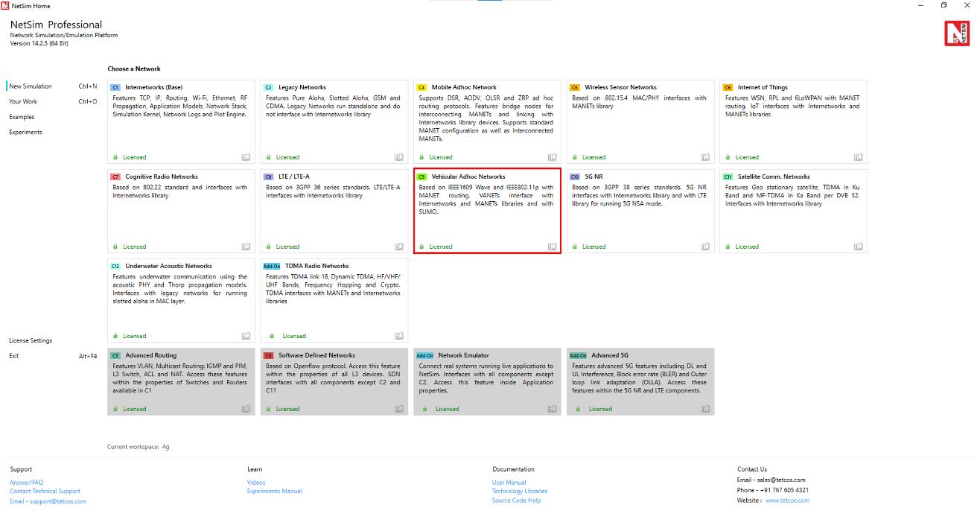Screen dimensions: 980x531
Task: Open the Answer/FAQ support link
Action: click(27, 483)
